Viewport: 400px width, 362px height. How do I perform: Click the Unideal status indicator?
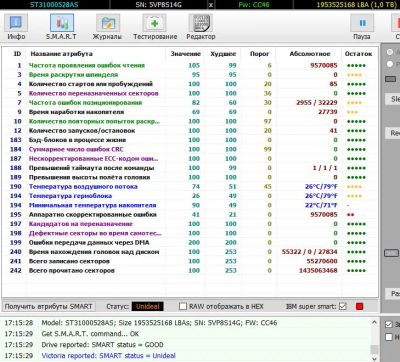[x=147, y=306]
